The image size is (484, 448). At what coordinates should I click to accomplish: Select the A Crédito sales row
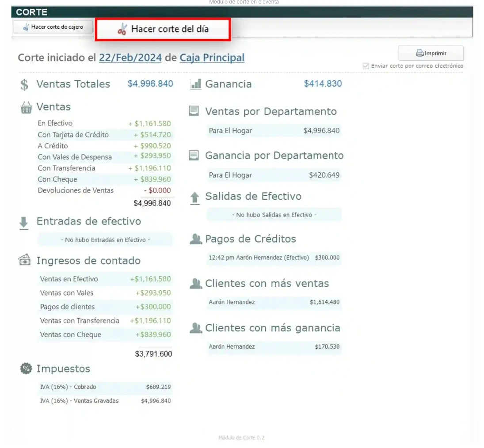(104, 146)
